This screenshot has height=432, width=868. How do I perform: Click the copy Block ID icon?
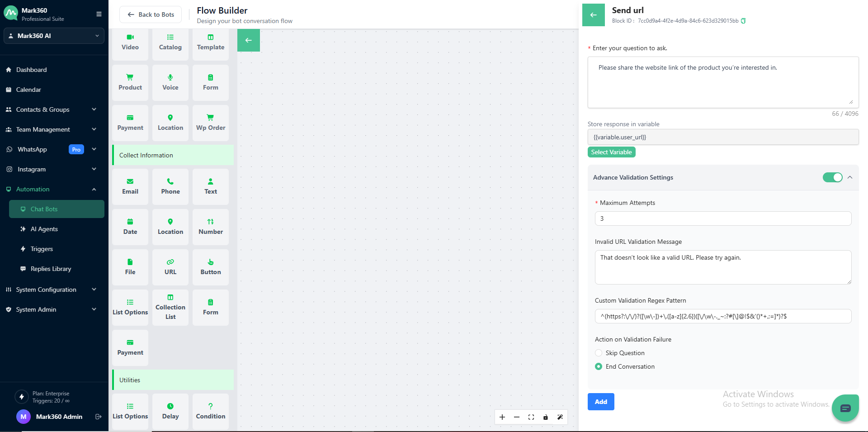(743, 21)
